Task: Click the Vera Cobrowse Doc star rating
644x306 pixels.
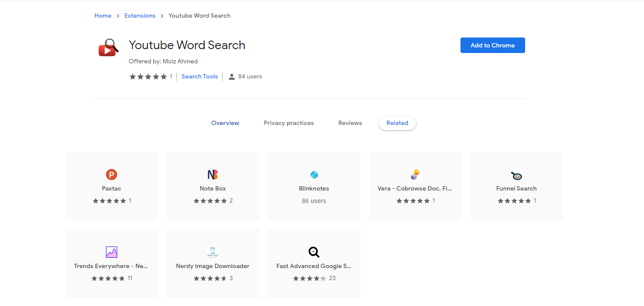Action: (413, 201)
